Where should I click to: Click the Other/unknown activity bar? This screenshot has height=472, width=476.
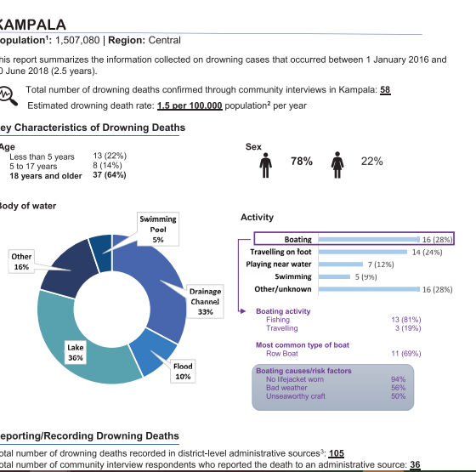pyautogui.click(x=369, y=289)
